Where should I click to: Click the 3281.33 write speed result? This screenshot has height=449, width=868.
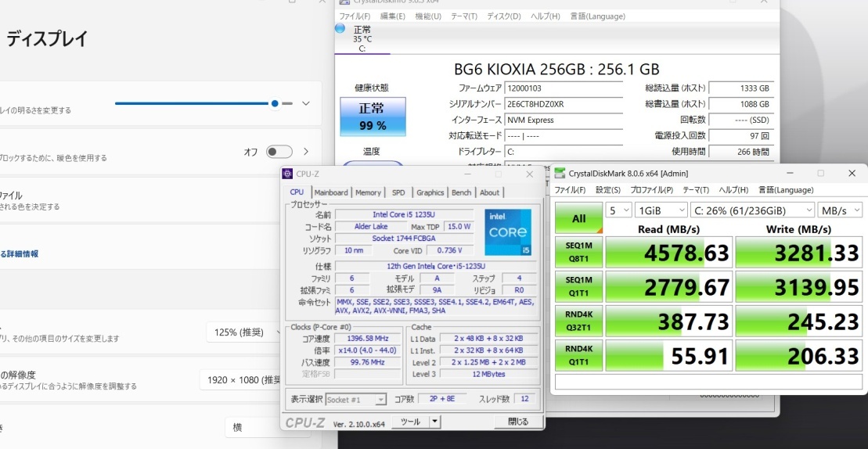pos(799,252)
